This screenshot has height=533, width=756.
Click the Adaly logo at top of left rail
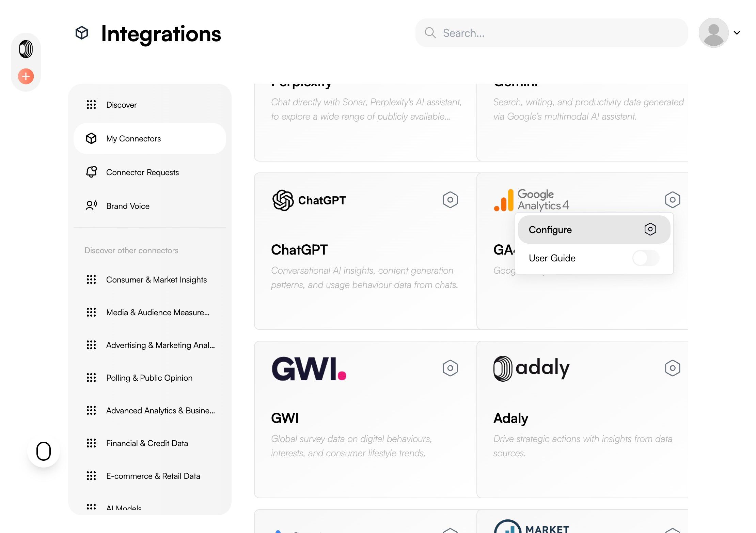(26, 49)
